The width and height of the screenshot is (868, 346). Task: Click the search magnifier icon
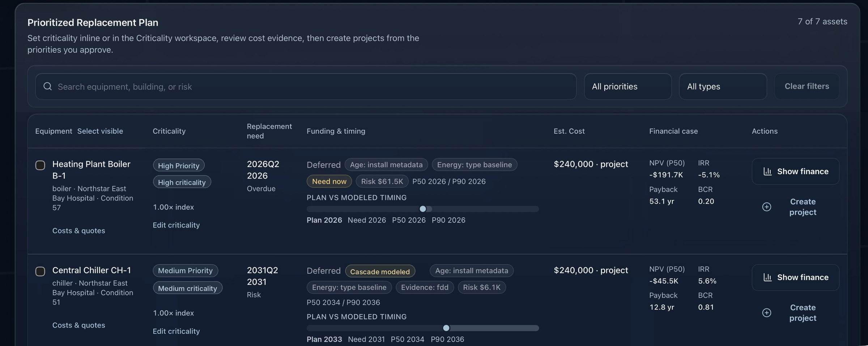(47, 86)
